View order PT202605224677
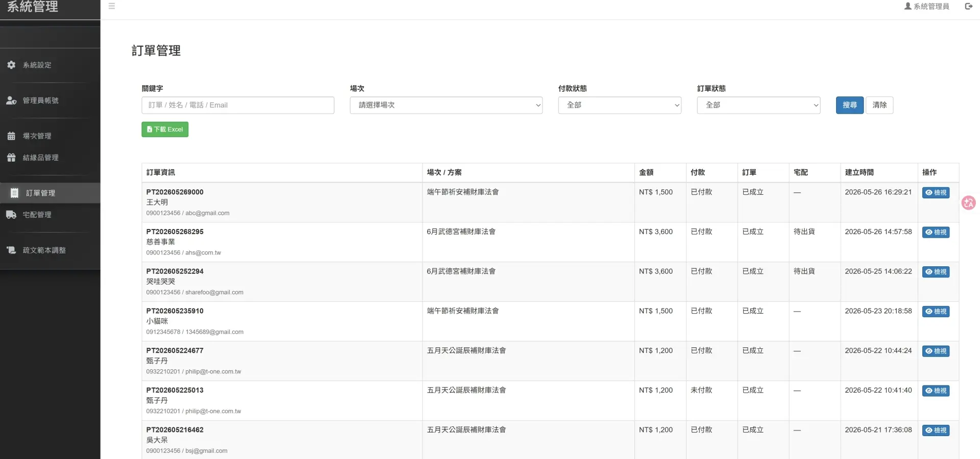Viewport: 980px width, 459px height. (x=936, y=351)
